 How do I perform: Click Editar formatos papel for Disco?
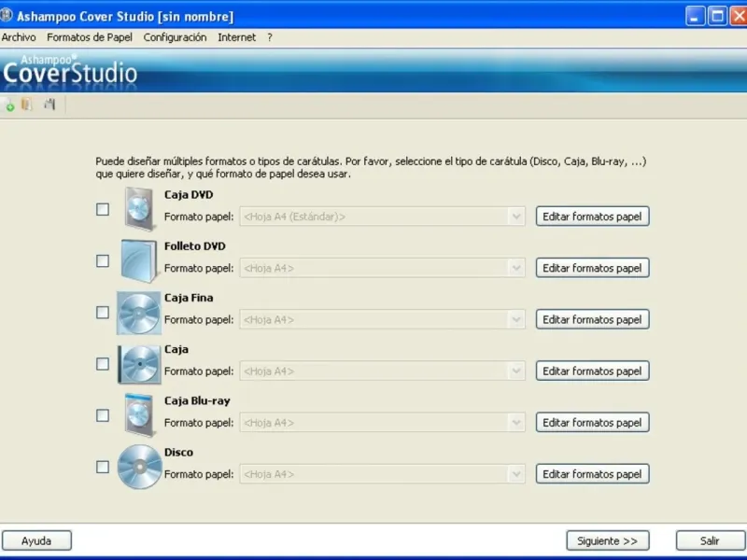tap(592, 474)
